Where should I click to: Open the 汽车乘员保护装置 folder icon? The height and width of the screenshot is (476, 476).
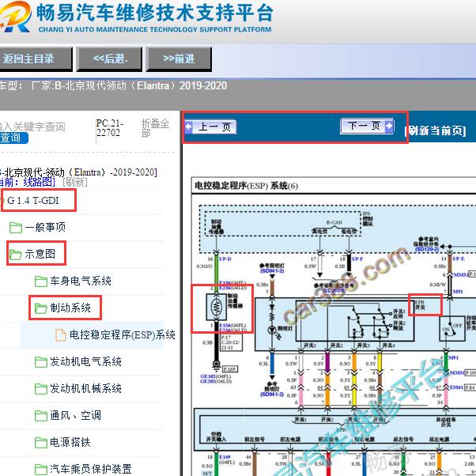coord(40,470)
